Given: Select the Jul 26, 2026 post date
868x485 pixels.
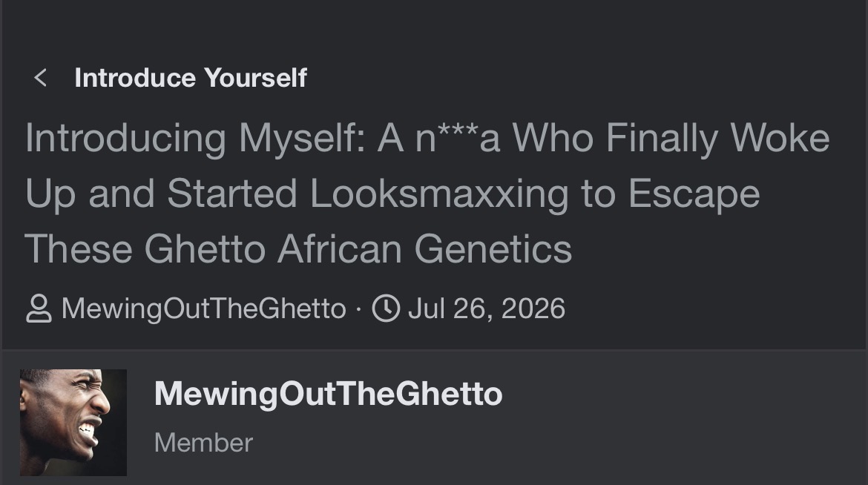Looking at the screenshot, I should coord(486,308).
